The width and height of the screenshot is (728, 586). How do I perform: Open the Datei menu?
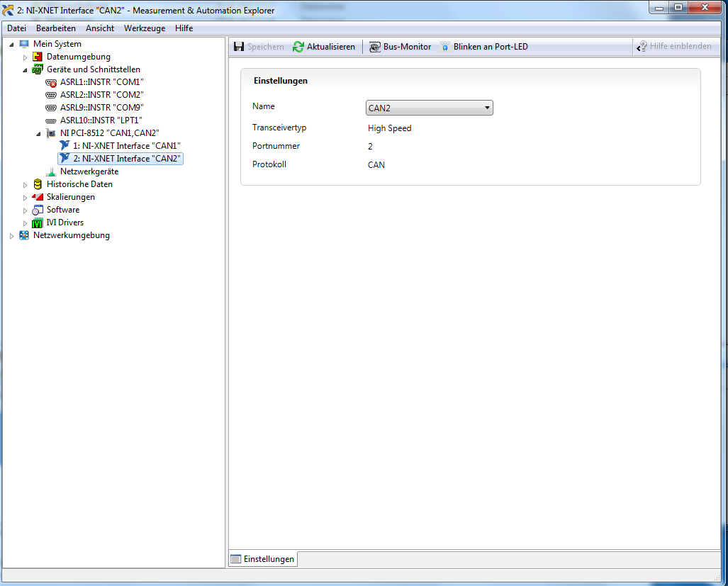click(17, 28)
